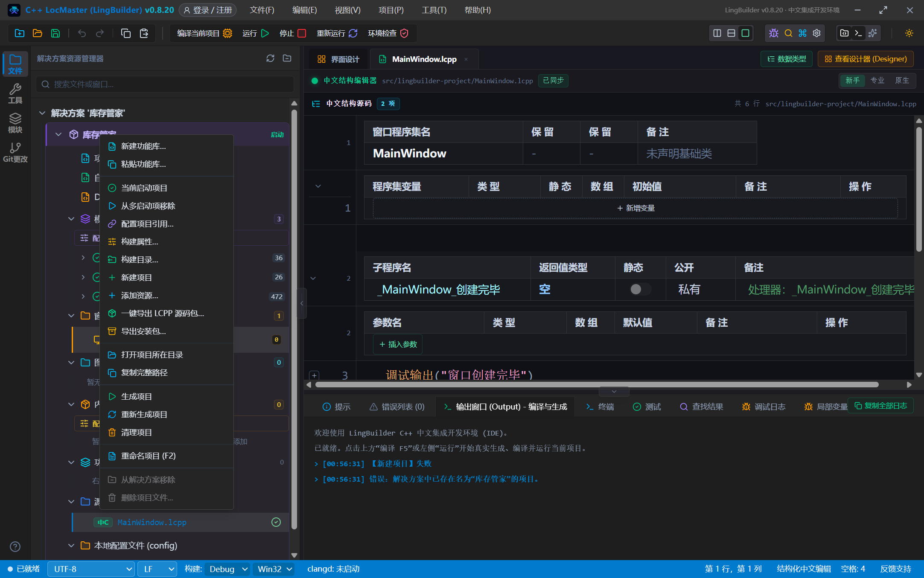Click the solution explorer vertical scrollbar
The width and height of the screenshot is (924, 578).
tap(294, 320)
